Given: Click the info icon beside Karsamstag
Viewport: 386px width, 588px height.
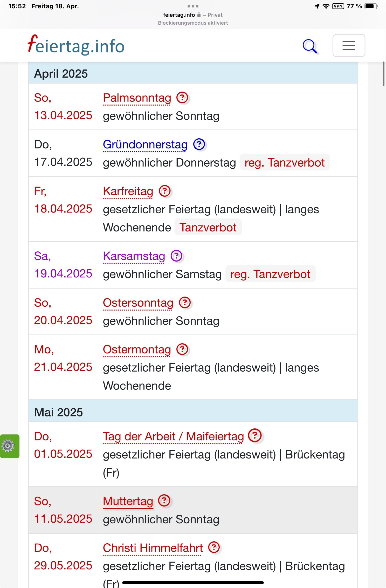Looking at the screenshot, I should point(176,256).
